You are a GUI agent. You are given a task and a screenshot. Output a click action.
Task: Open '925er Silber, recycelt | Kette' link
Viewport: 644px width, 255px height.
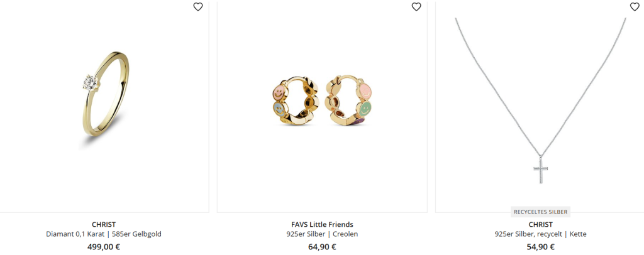tap(540, 234)
